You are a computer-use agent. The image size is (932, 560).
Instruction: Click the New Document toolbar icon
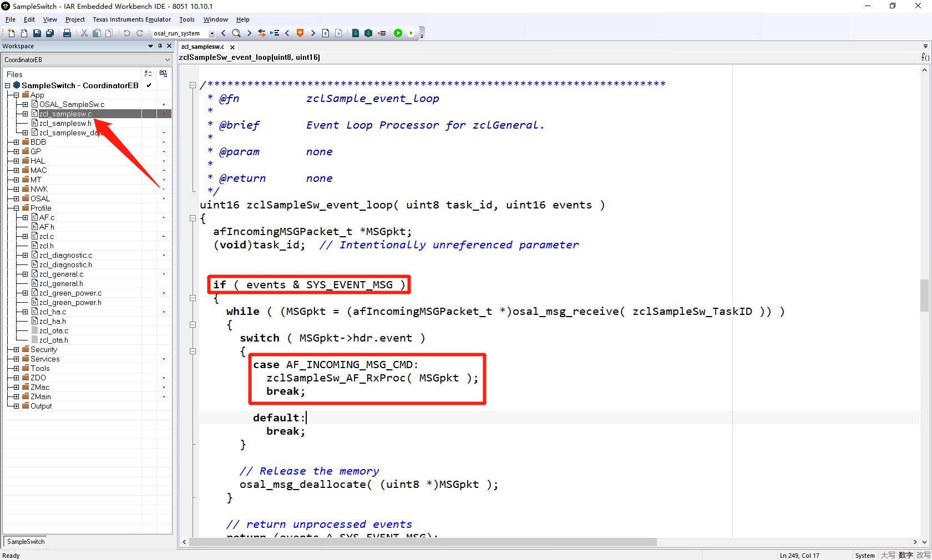coord(11,33)
